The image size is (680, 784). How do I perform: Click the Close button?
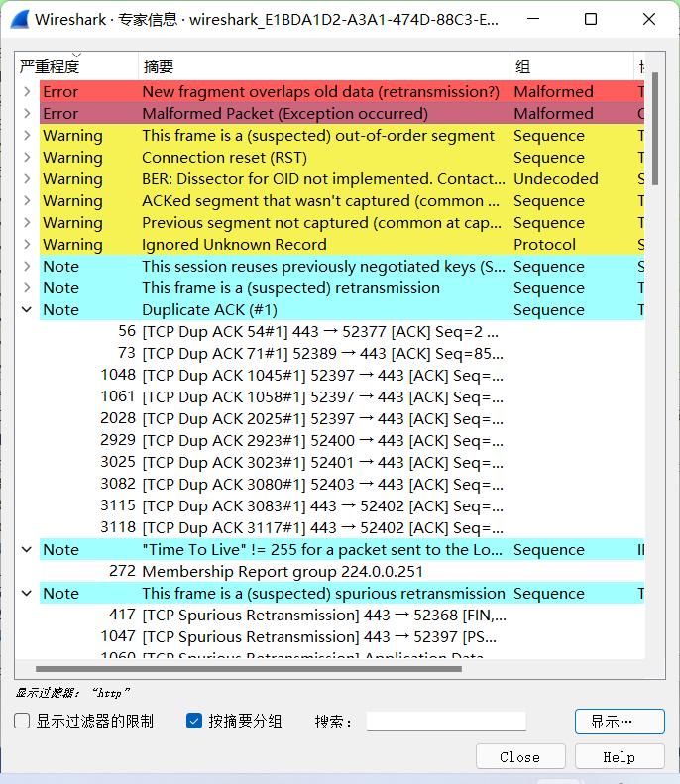[x=520, y=757]
